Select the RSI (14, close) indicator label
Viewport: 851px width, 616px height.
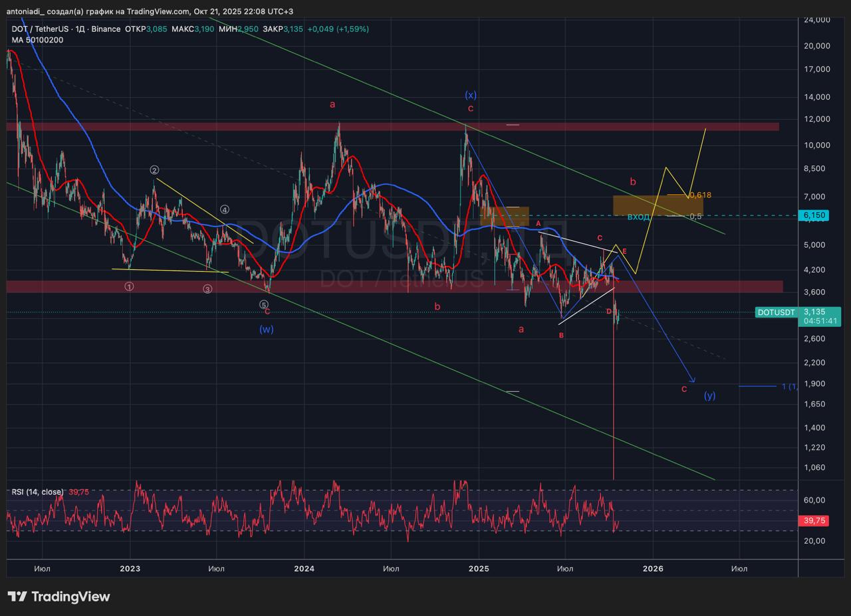[37, 492]
